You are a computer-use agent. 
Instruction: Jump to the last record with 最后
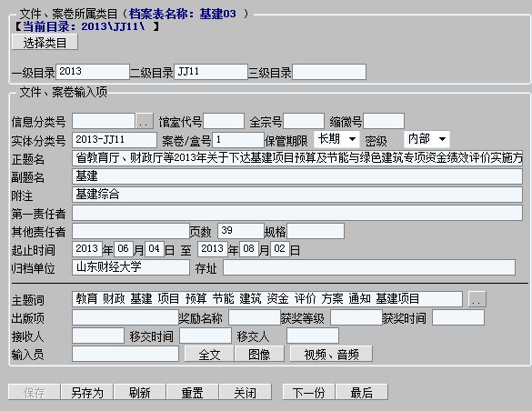362,392
